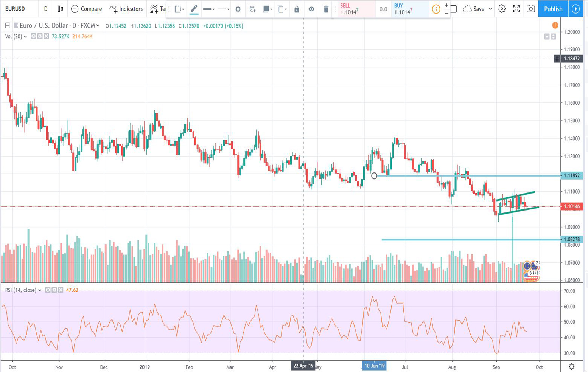The image size is (588, 372).
Task: Click the Publish button
Action: [x=553, y=9]
